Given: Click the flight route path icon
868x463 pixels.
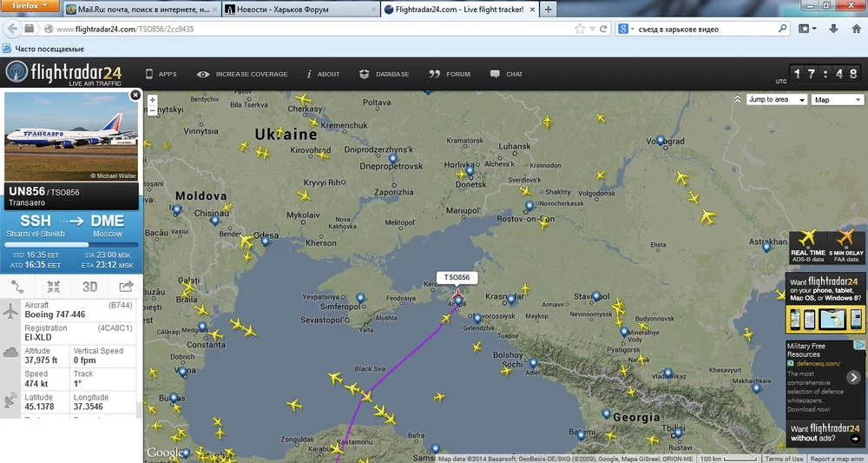Looking at the screenshot, I should click(17, 287).
